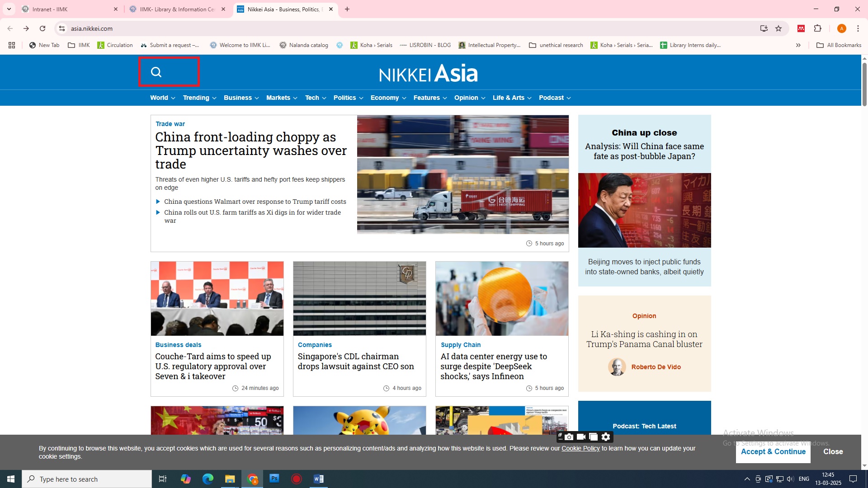Open Couche-Tard press conference article thumbnail
Viewport: 868px width, 488px height.
pos(217,298)
